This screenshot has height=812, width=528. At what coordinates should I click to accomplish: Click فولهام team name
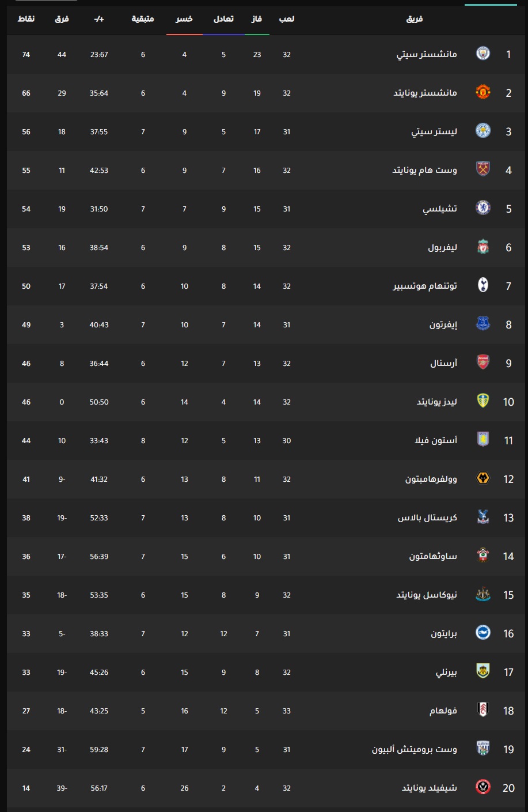pos(443,711)
